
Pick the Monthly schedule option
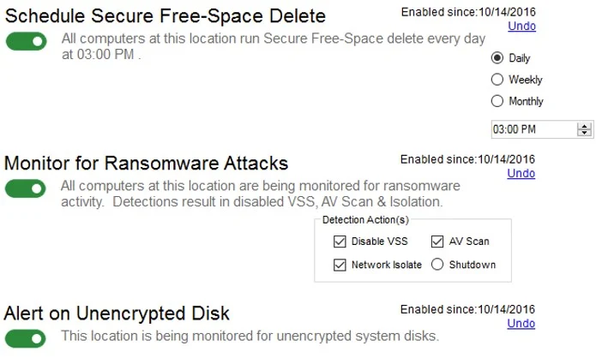497,101
